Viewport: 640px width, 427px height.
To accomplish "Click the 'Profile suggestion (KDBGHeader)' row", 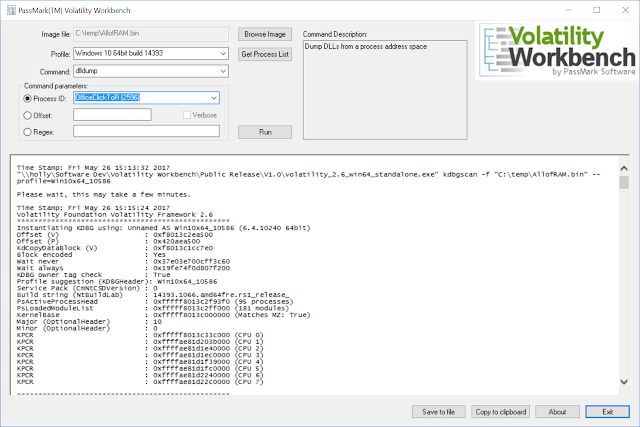I will [117, 281].
